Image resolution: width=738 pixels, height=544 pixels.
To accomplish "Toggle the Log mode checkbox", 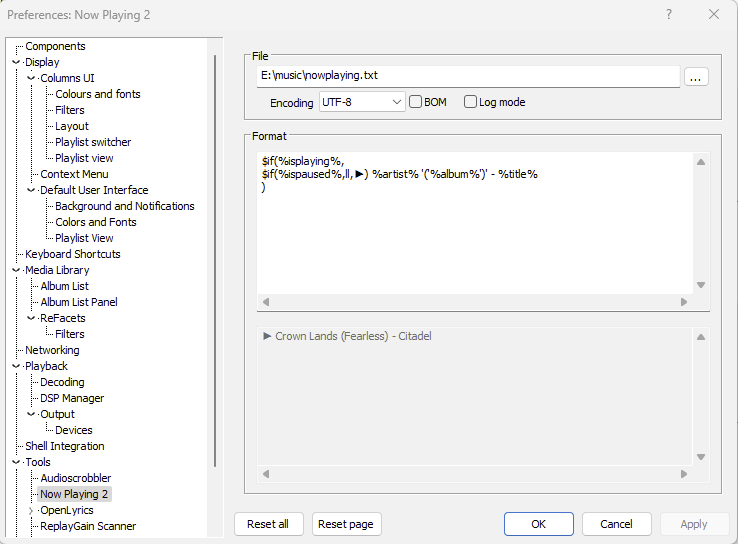I will pyautogui.click(x=470, y=102).
